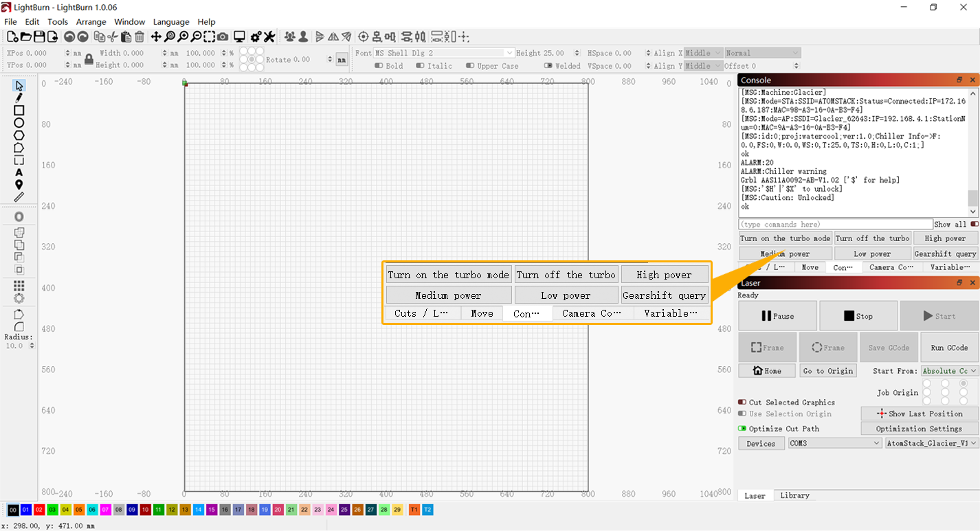The width and height of the screenshot is (980, 531).
Task: Click the console command input field
Action: 835,225
